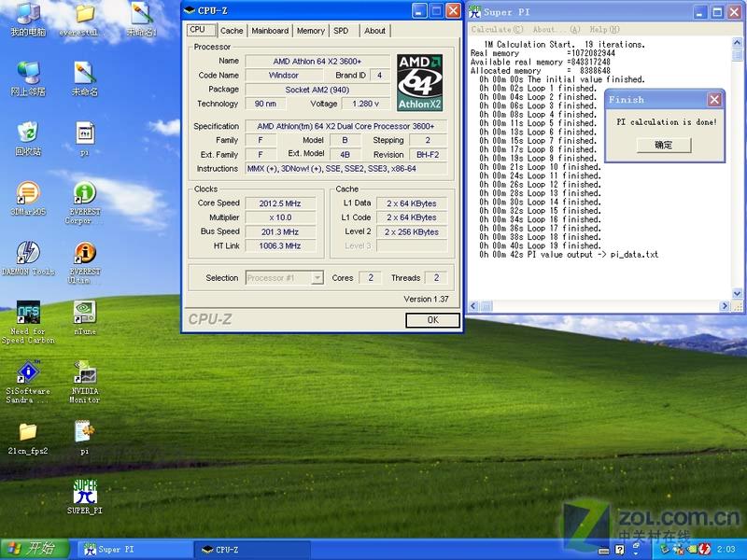
Task: Expand the Processor #1 selection dropdown
Action: [x=317, y=277]
